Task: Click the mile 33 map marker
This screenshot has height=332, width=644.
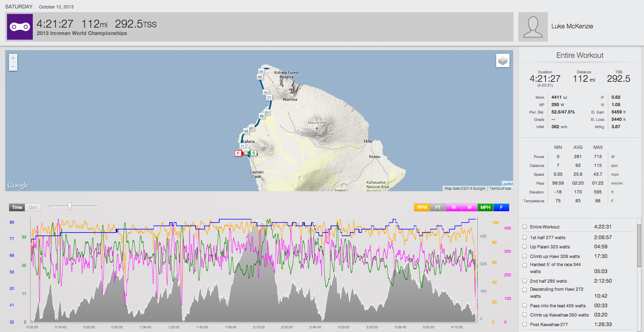Action: pos(267,112)
